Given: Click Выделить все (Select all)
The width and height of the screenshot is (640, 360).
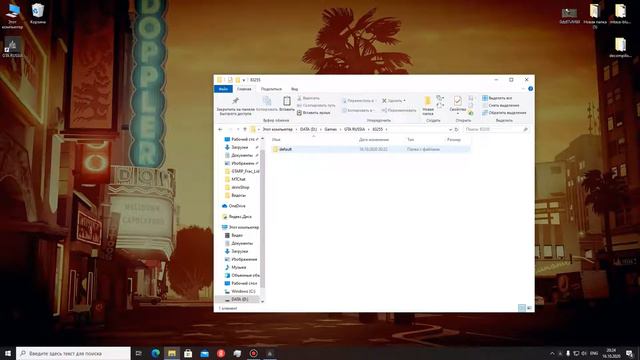Looking at the screenshot, I should point(497,98).
